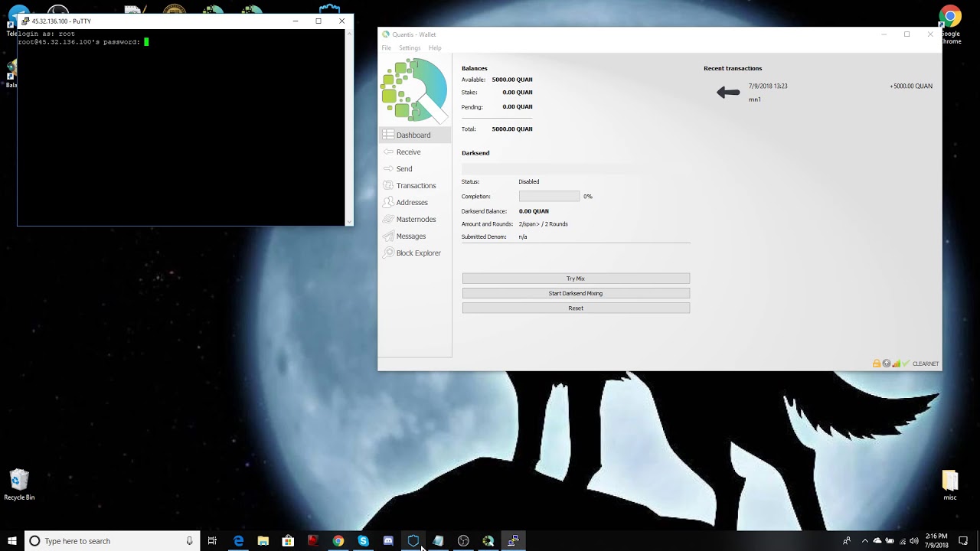Open Addresses in Quantis sidebar

(x=414, y=202)
